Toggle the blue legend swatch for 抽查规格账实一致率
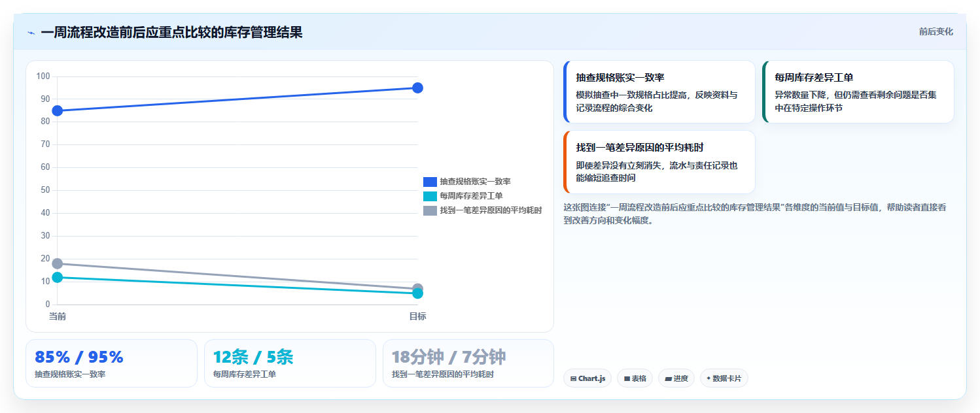 pos(430,182)
